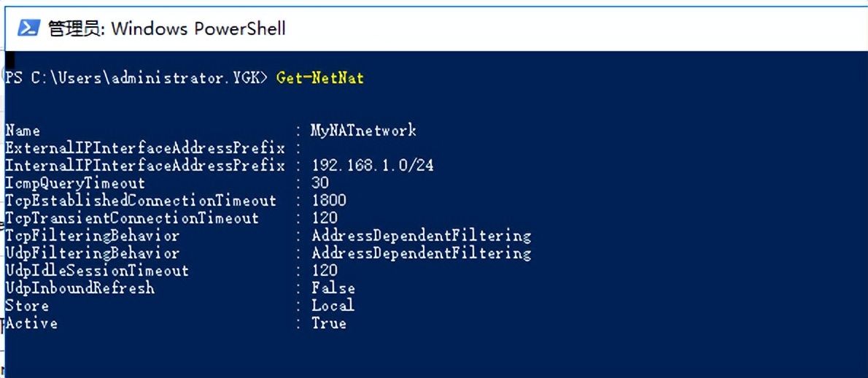
Task: Click the black cursor block above the prompt
Action: click(x=9, y=58)
